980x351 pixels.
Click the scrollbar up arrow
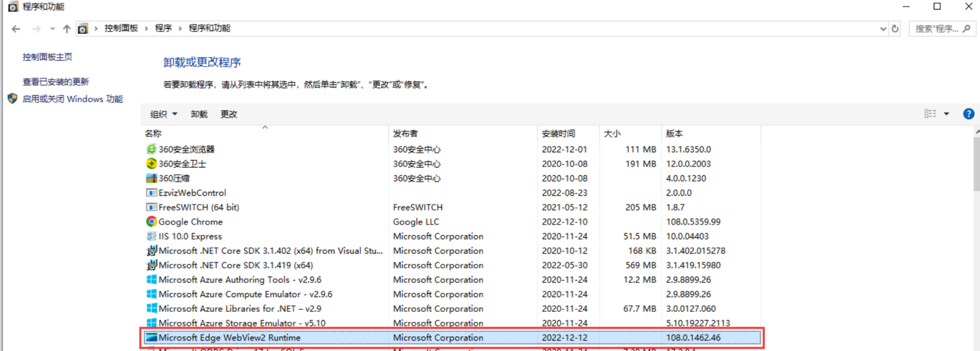(x=976, y=131)
